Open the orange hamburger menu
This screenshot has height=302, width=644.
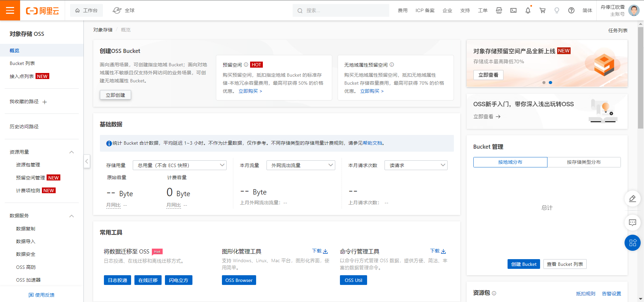(10, 10)
